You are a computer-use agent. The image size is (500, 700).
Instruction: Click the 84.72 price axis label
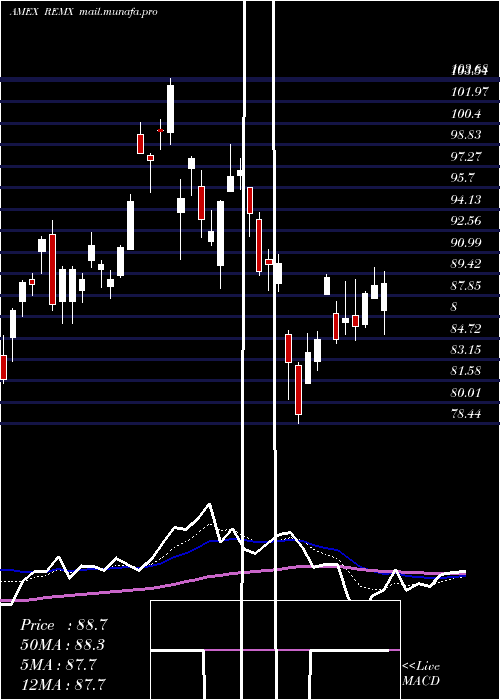pos(467,329)
